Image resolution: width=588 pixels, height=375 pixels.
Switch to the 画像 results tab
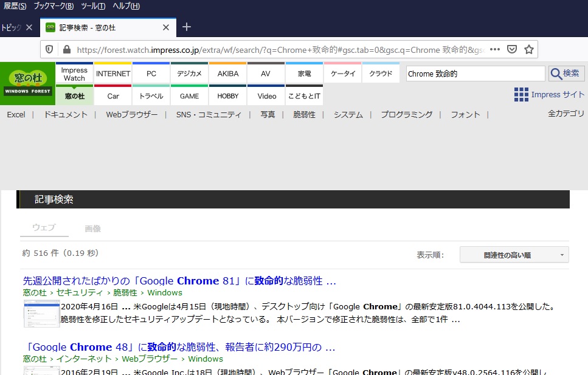[93, 229]
